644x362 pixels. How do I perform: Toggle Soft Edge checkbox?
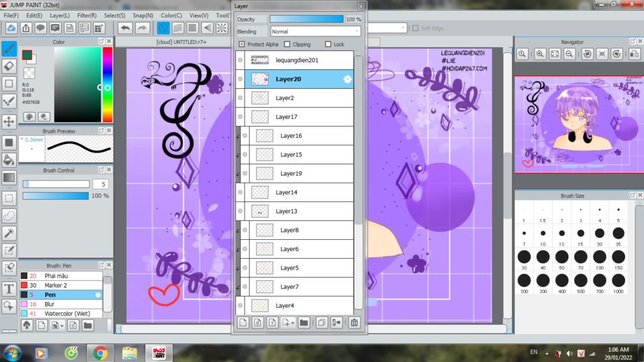click(415, 28)
